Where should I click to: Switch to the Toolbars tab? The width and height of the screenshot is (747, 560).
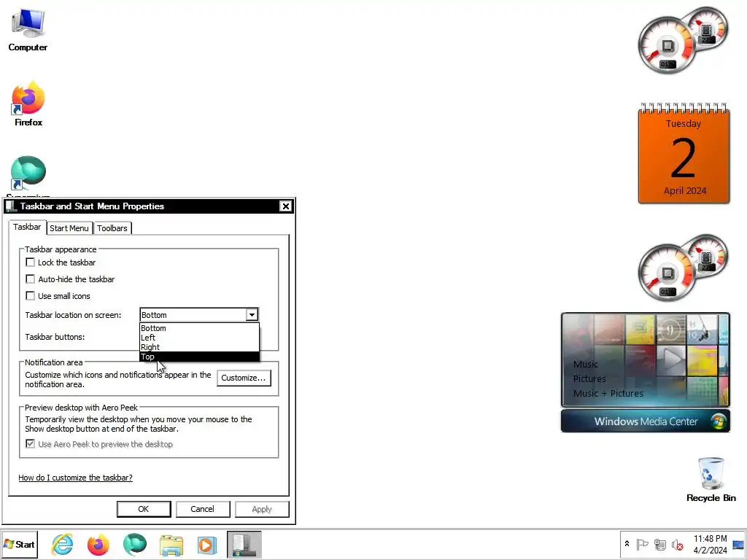point(112,228)
